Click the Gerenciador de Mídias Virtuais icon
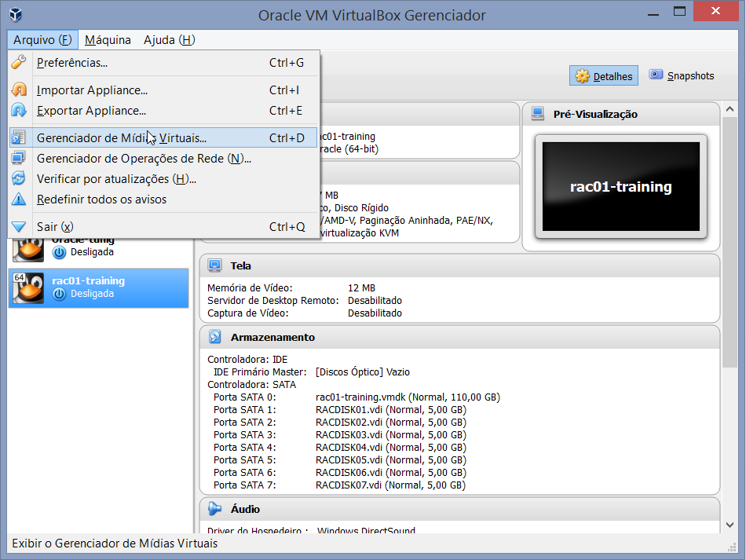Image resolution: width=746 pixels, height=560 pixels. tap(19, 138)
